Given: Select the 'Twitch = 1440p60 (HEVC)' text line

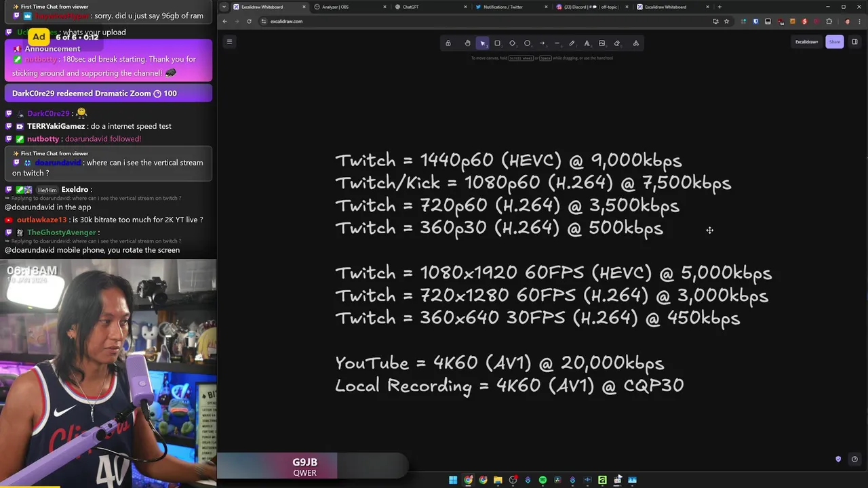Looking at the screenshot, I should (508, 161).
